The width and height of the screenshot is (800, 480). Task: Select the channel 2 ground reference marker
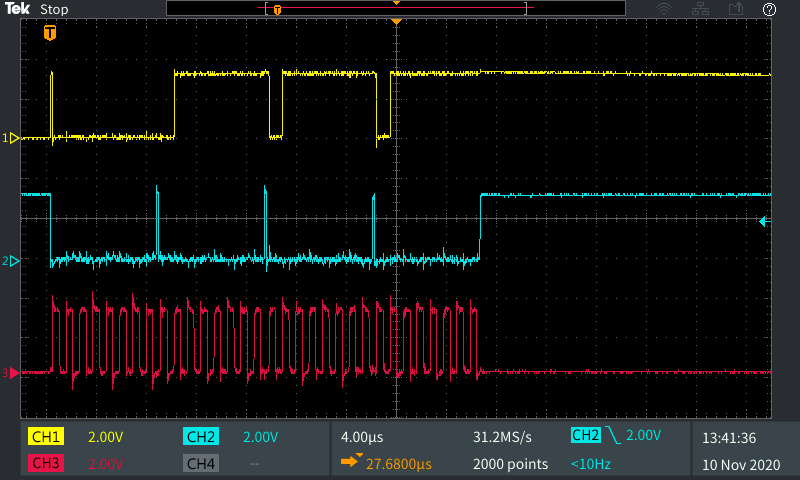13,261
